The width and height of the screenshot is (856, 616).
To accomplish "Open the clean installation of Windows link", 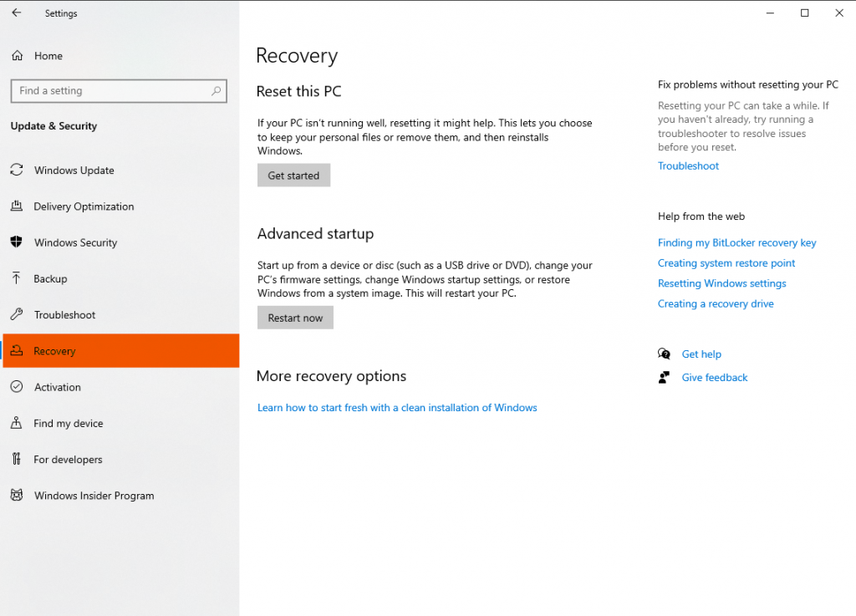I will 397,408.
